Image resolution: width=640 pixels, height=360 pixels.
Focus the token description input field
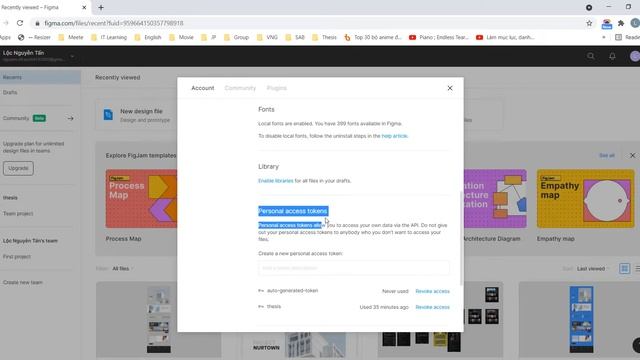pos(353,268)
